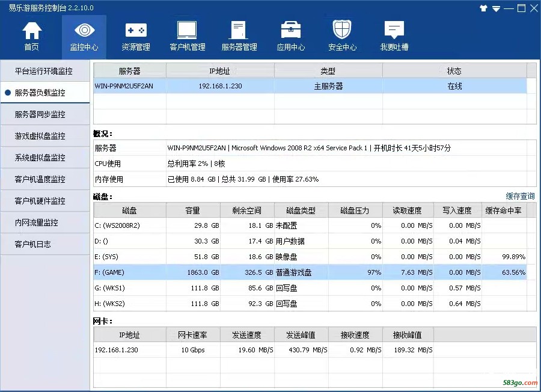Click 读取速度 column header
Viewport: 541px width, 392px height.
(408, 210)
